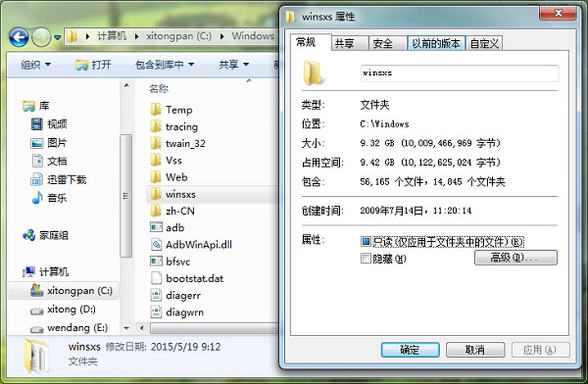Click the 家庭组 icon in navigation pane
This screenshot has height=384, width=588.
click(x=28, y=235)
